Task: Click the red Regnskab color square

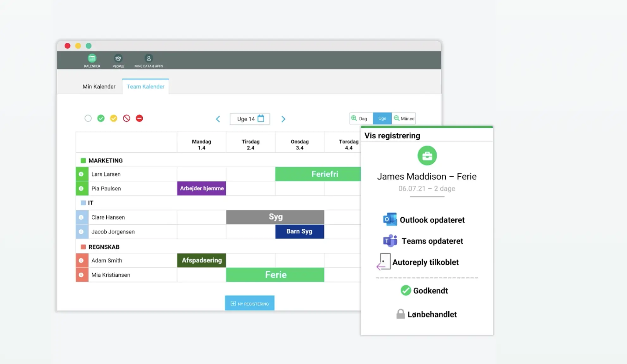Action: (x=83, y=247)
